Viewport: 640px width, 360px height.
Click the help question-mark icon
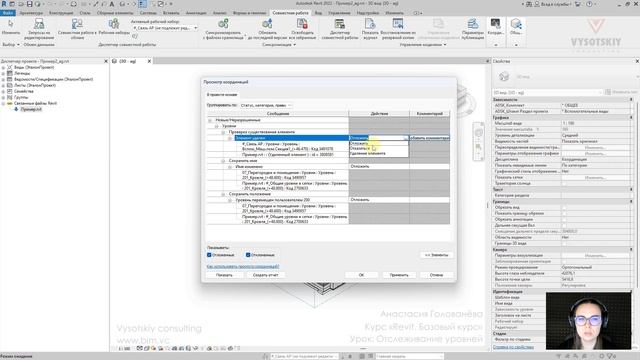pyautogui.click(x=589, y=4)
